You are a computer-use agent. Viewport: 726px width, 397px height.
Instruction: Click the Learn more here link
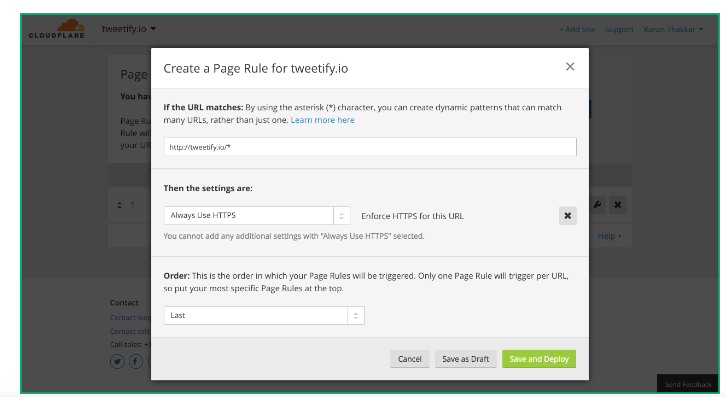[322, 120]
